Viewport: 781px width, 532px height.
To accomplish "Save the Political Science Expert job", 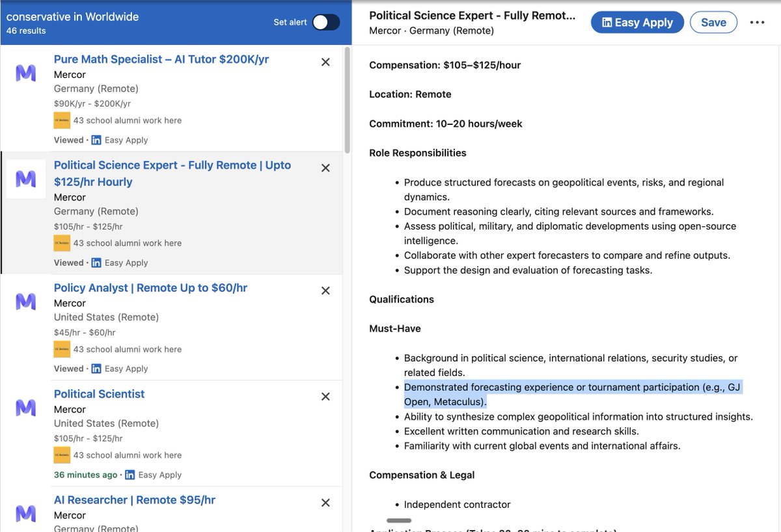I will (x=713, y=21).
